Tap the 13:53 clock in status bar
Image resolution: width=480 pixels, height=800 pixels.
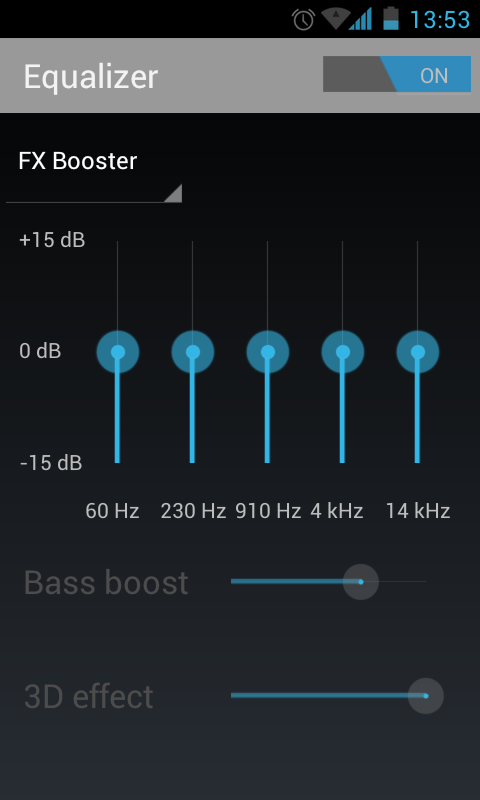tap(440, 19)
